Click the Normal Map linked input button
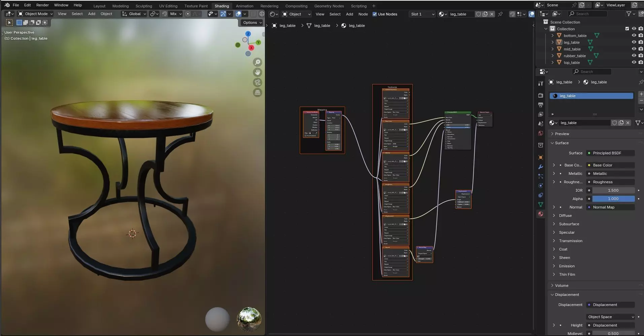Viewport: 644px width, 336px height. pos(610,207)
